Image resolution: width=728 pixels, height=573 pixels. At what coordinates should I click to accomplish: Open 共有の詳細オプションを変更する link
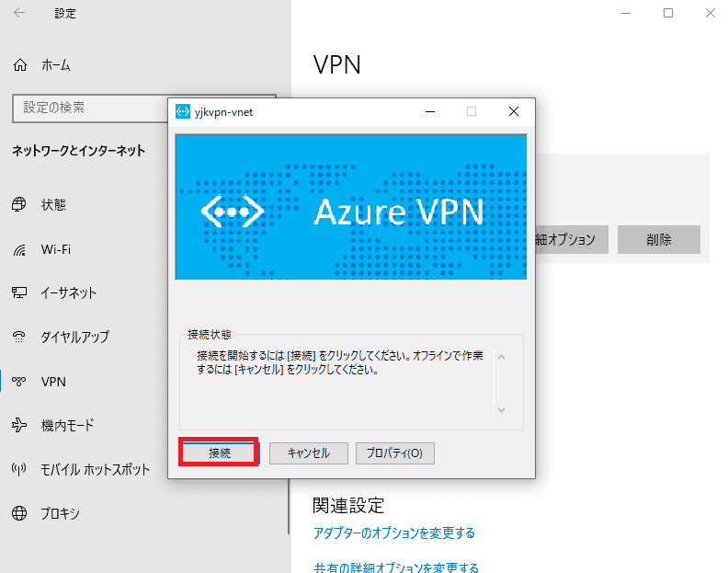pyautogui.click(x=395, y=567)
